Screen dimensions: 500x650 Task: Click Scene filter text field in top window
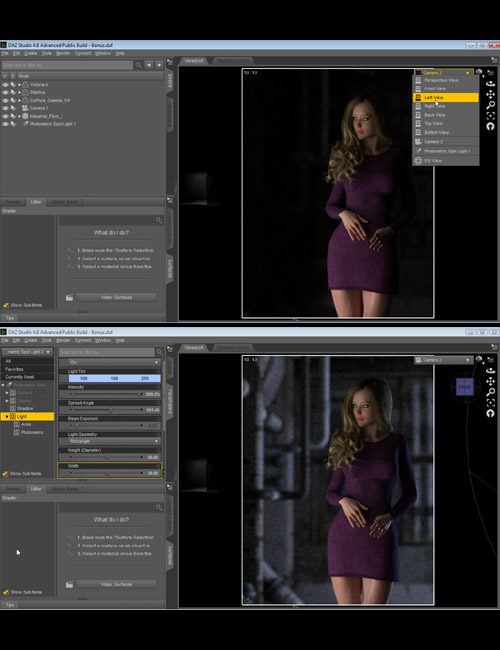pos(67,65)
